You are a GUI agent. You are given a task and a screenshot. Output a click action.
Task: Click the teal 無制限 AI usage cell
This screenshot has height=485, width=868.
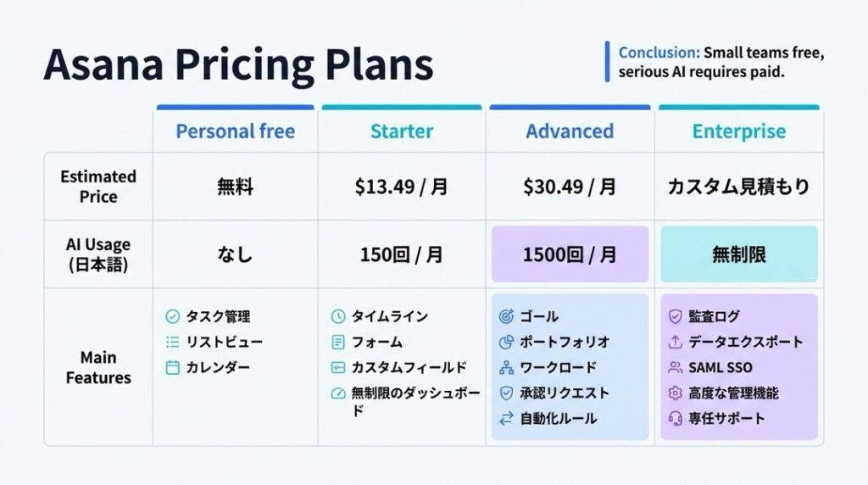click(738, 254)
